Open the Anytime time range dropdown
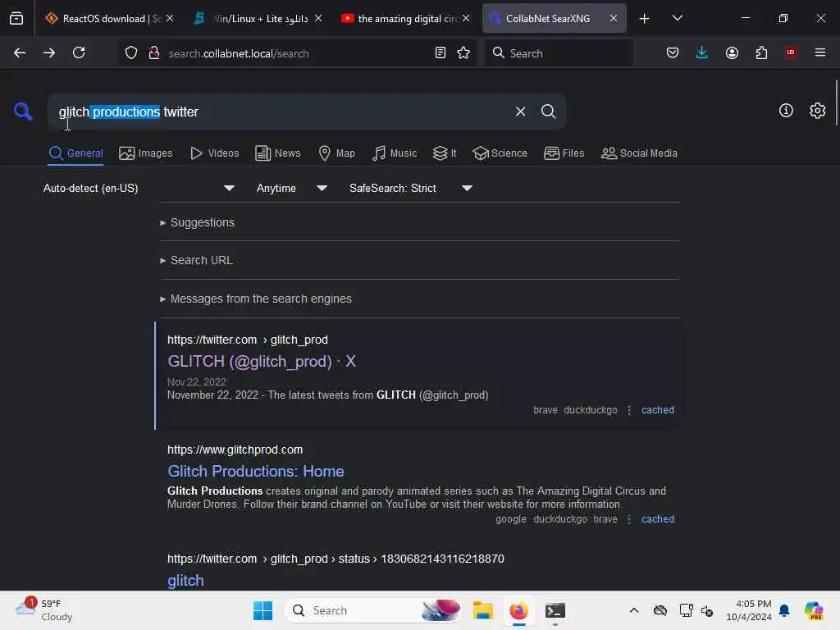This screenshot has width=840, height=630. pos(291,188)
